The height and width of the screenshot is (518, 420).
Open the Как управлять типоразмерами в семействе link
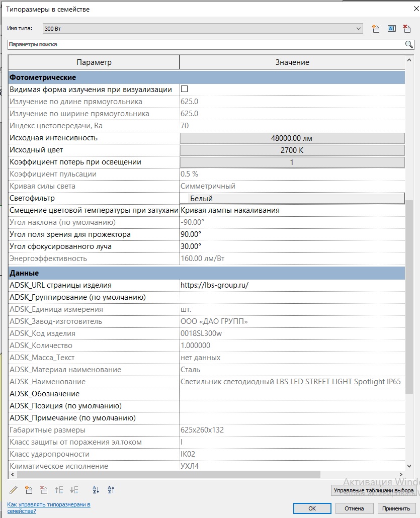(49, 508)
